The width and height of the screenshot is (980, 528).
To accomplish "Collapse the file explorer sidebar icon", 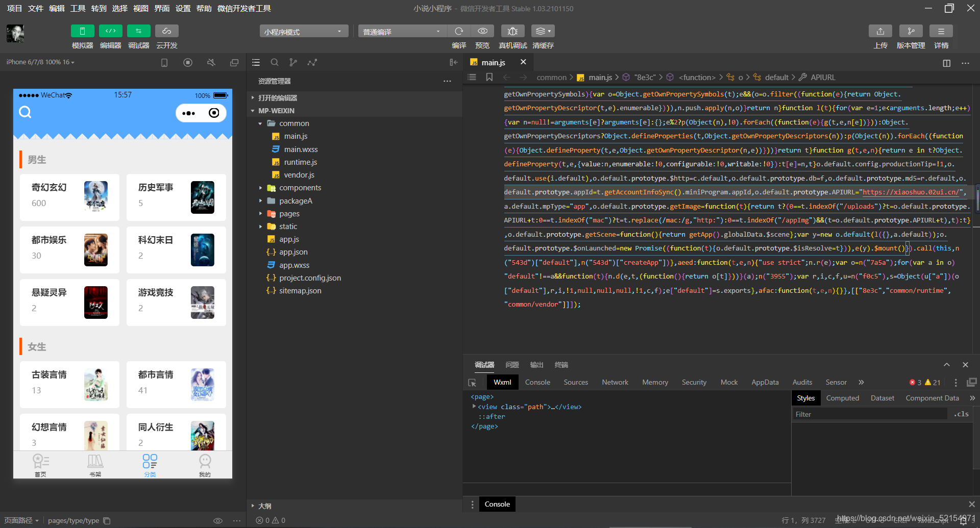I will 453,63.
